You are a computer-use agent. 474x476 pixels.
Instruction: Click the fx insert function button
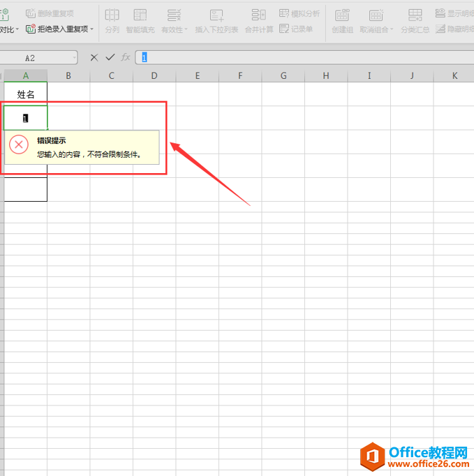tap(126, 57)
